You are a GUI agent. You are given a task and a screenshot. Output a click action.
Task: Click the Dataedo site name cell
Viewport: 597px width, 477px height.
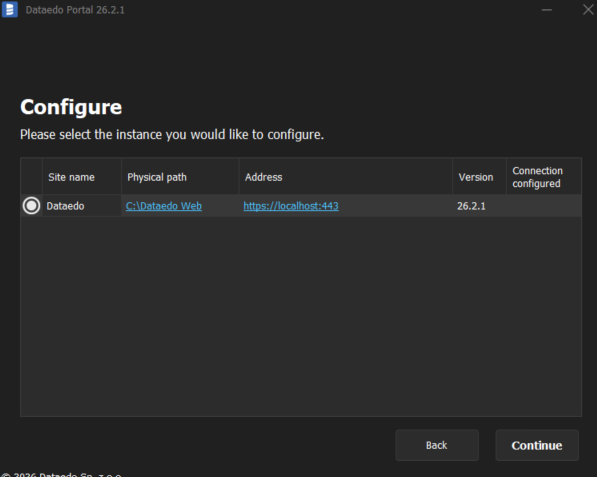[81, 206]
